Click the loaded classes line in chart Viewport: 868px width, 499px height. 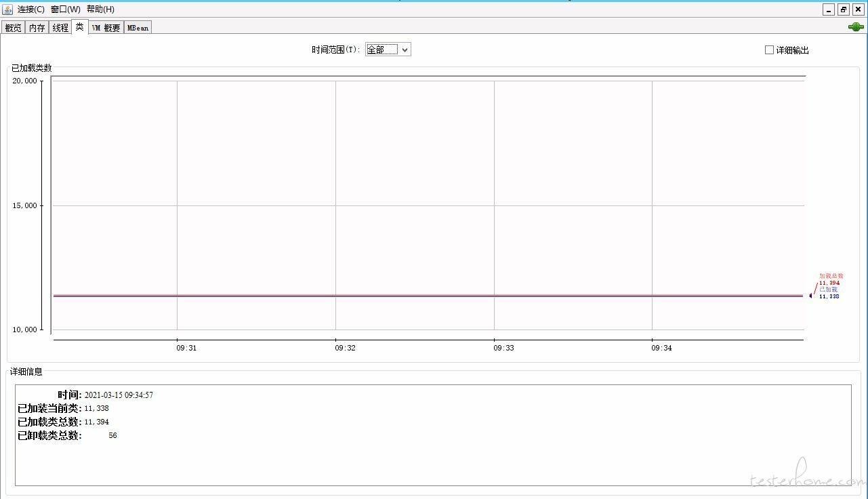(x=428, y=296)
